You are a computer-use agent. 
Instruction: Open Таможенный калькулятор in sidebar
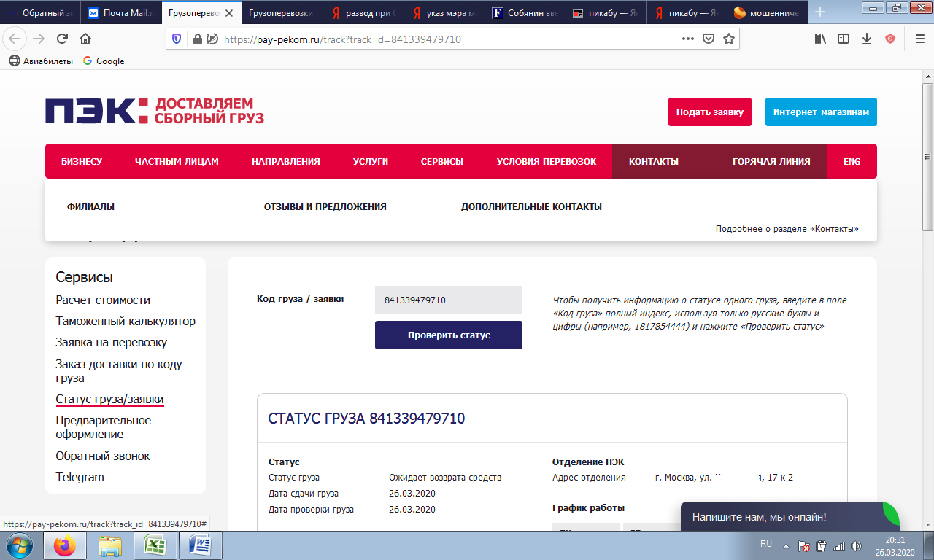[x=126, y=321]
